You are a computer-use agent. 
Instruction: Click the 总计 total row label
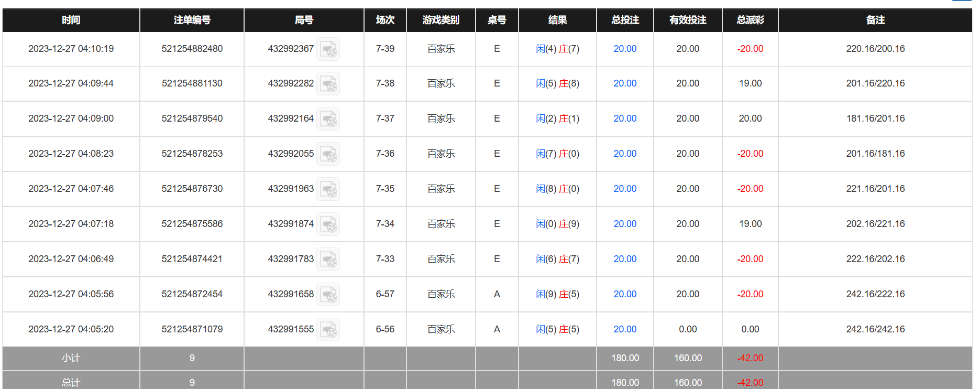[x=71, y=383]
